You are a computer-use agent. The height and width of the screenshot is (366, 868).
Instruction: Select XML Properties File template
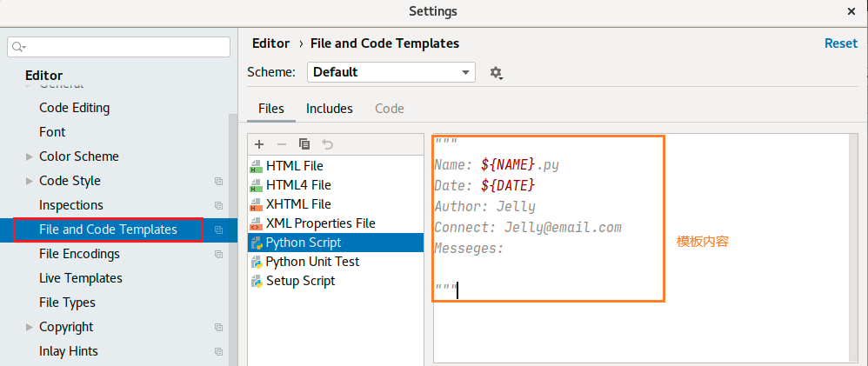[x=336, y=223]
